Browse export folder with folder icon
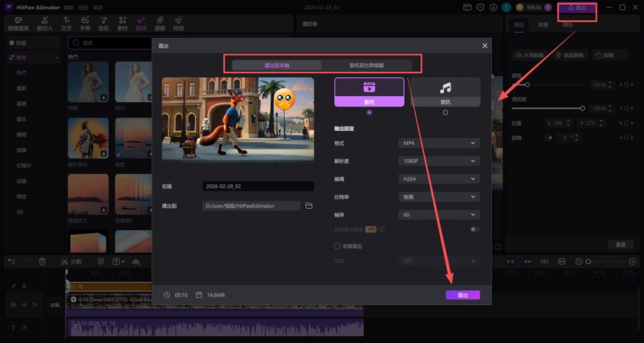The width and height of the screenshot is (644, 343). tap(309, 206)
